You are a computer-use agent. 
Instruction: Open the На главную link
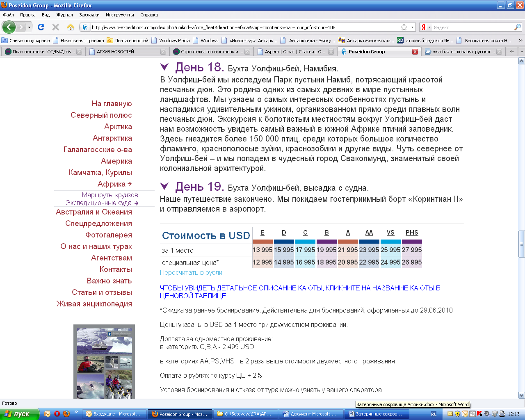point(112,104)
